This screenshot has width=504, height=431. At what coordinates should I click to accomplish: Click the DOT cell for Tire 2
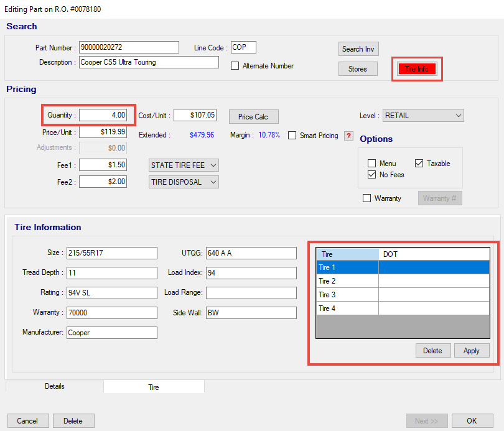434,281
